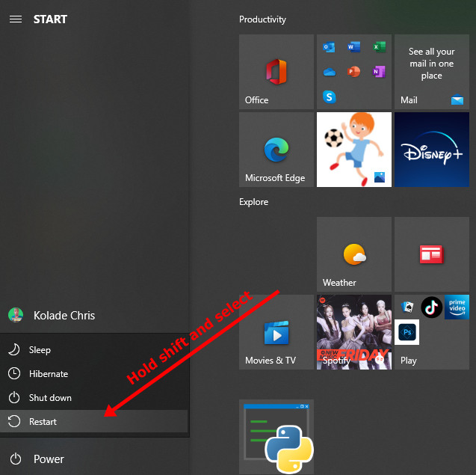
Task: Launch the Microsoft Edge tile
Action: [x=276, y=150]
